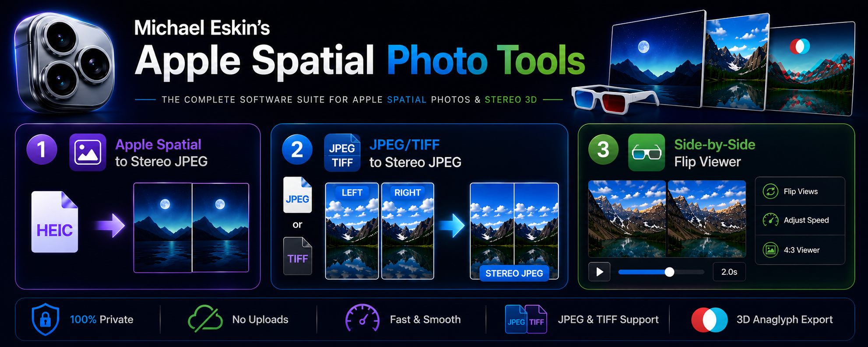
Task: Click the "No Uploads" text
Action: coord(260,319)
